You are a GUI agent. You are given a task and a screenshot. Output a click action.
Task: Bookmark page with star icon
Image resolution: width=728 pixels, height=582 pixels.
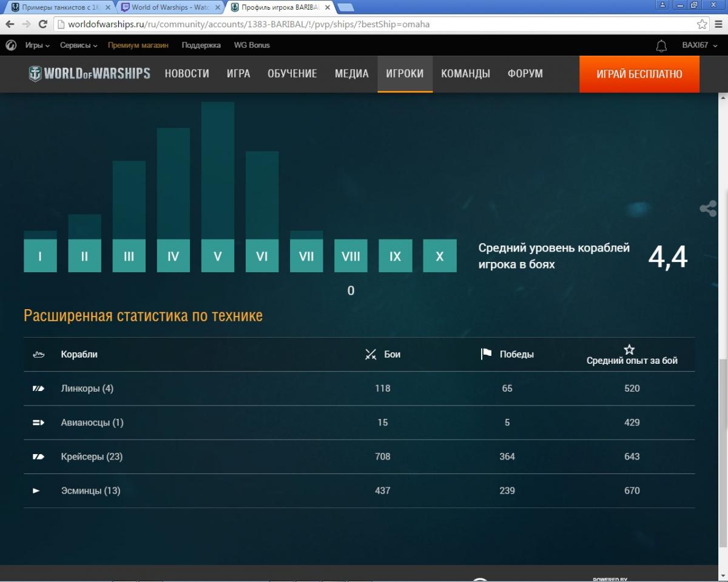tap(702, 24)
